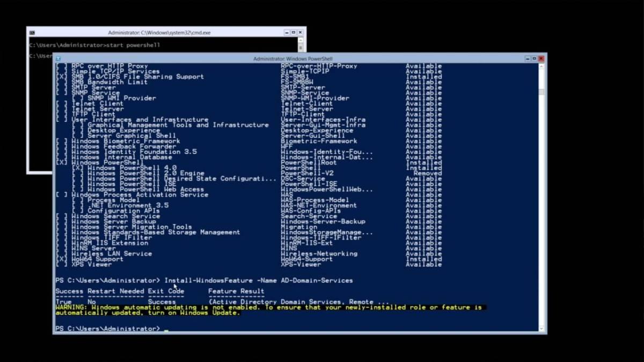Minimize the Windows PowerShell window

tap(528, 58)
